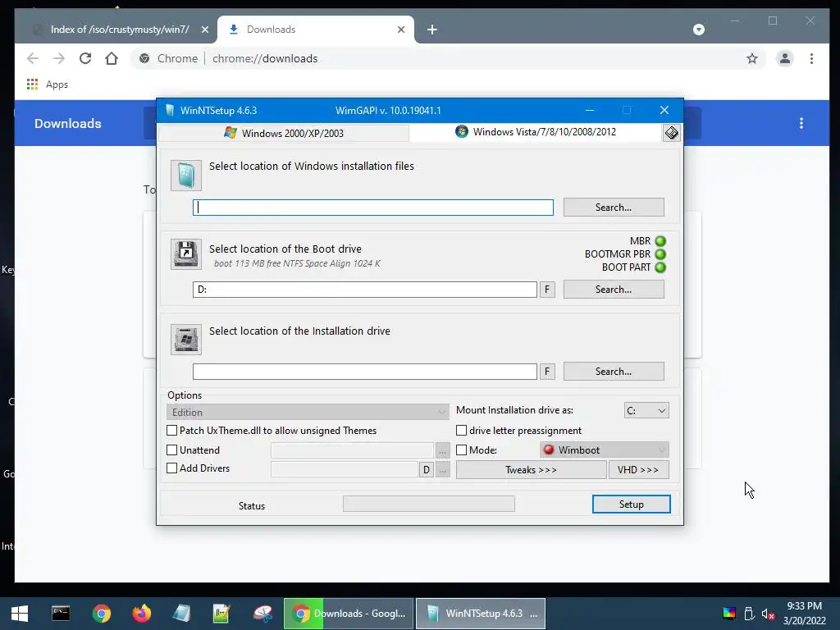The image size is (840, 630).
Task: Click the Status progress bar
Action: [428, 504]
